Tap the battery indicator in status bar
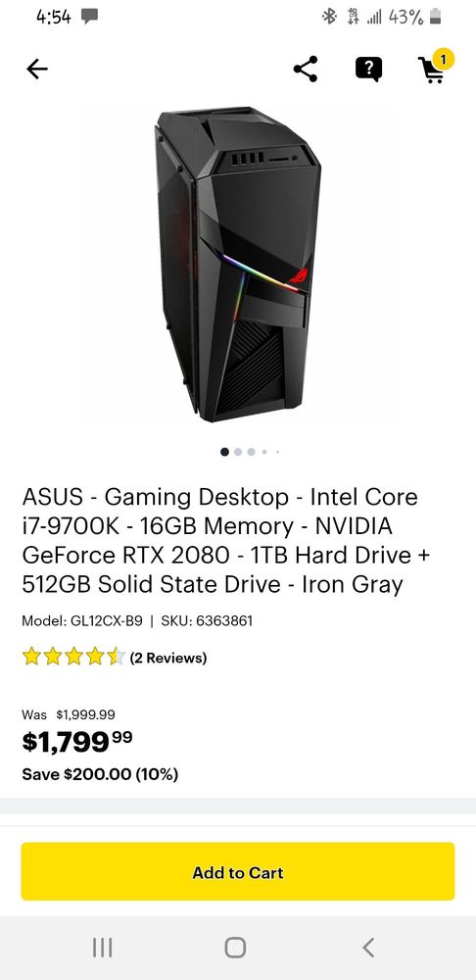 tap(436, 17)
